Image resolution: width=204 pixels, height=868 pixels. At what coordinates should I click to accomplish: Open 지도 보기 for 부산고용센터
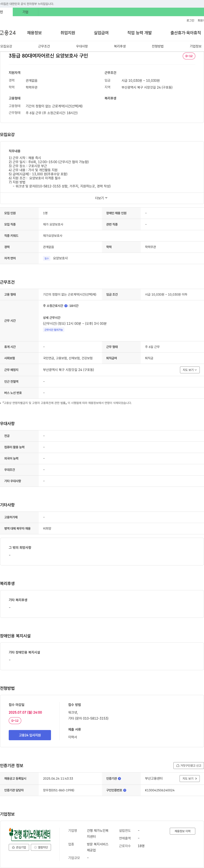click(x=190, y=779)
